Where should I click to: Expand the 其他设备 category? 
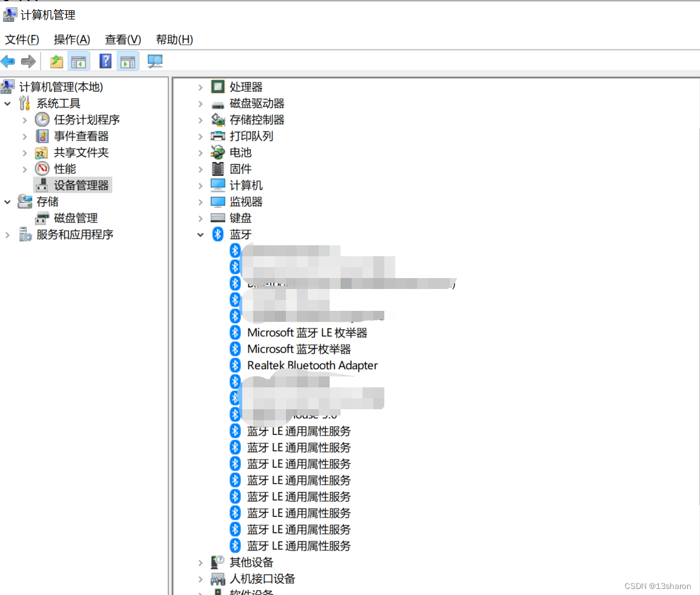pyautogui.click(x=200, y=562)
